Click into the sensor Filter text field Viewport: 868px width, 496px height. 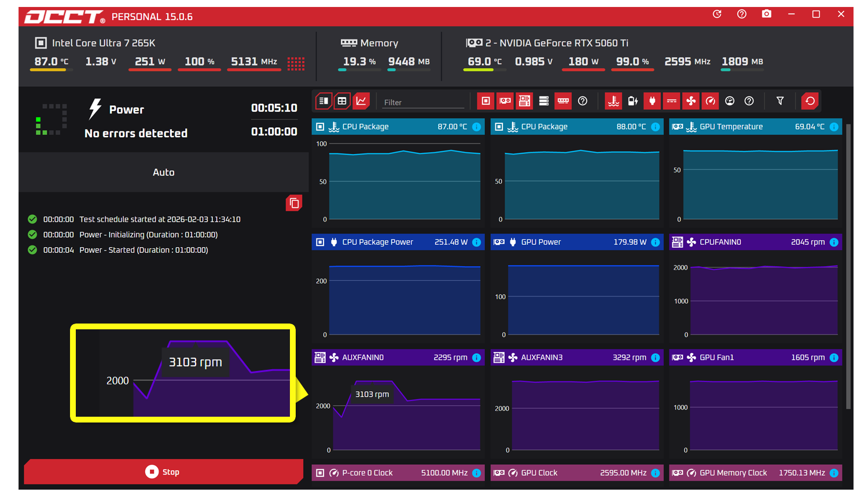click(x=422, y=102)
